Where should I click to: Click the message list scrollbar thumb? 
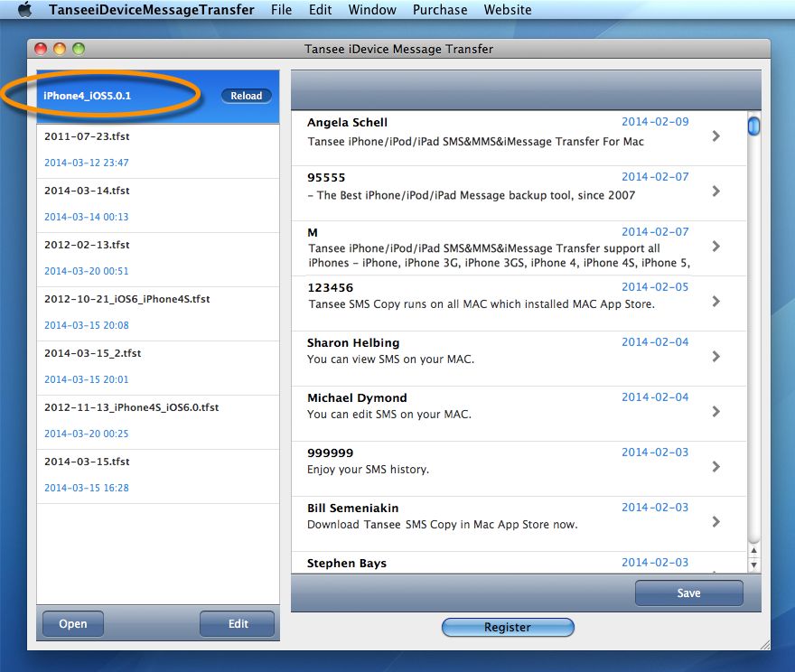tap(754, 126)
